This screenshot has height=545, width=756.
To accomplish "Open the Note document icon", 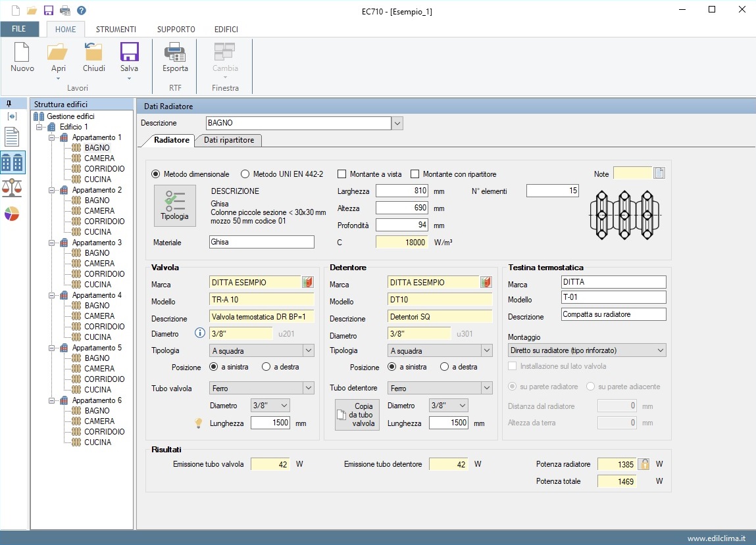I will coord(659,173).
